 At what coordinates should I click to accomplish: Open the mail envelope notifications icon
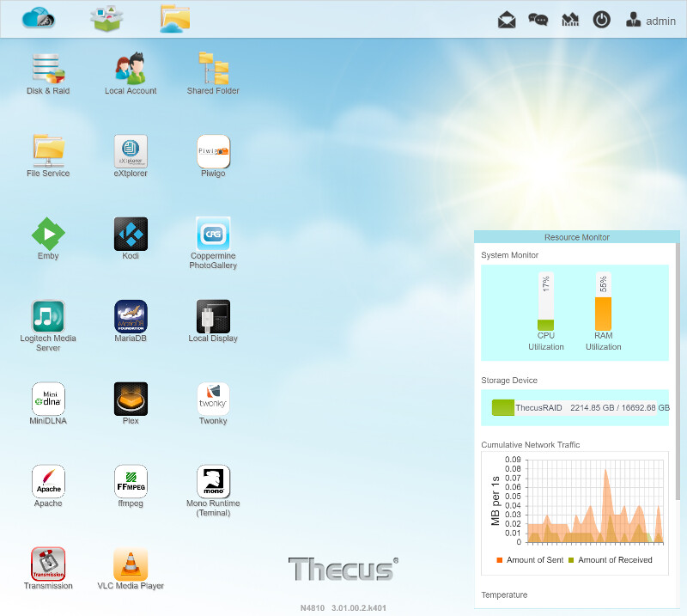click(507, 20)
